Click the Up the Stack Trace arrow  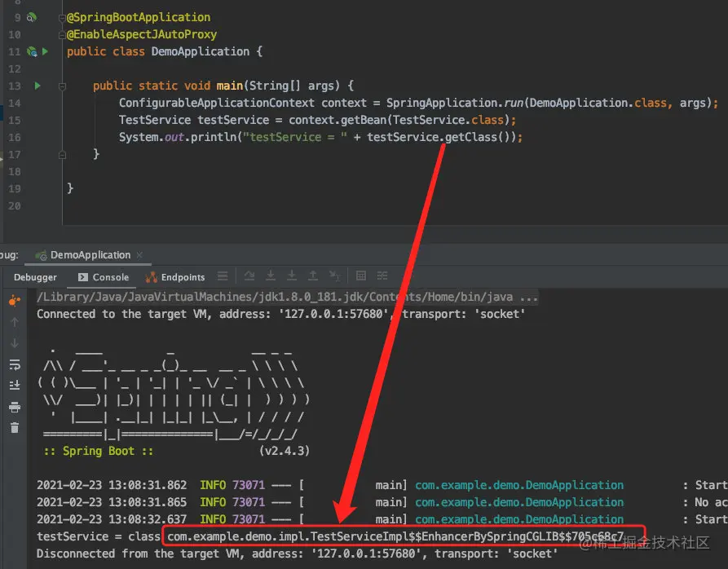(x=15, y=322)
